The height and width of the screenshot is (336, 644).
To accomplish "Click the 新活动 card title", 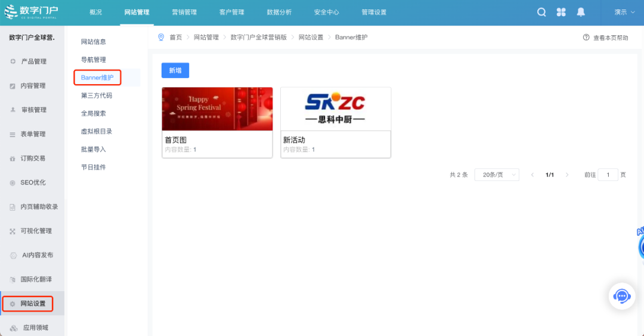I will click(294, 140).
